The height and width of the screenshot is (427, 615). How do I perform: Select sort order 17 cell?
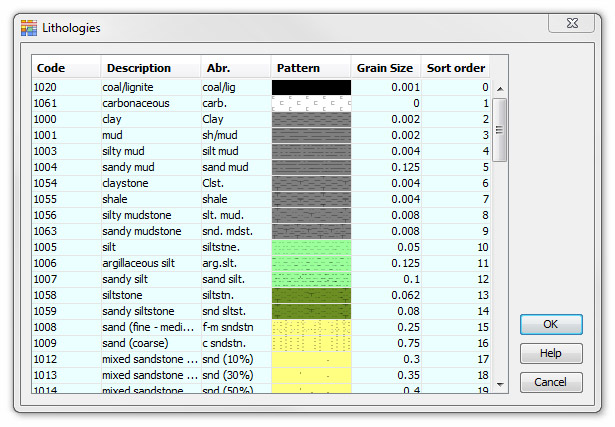click(x=456, y=360)
